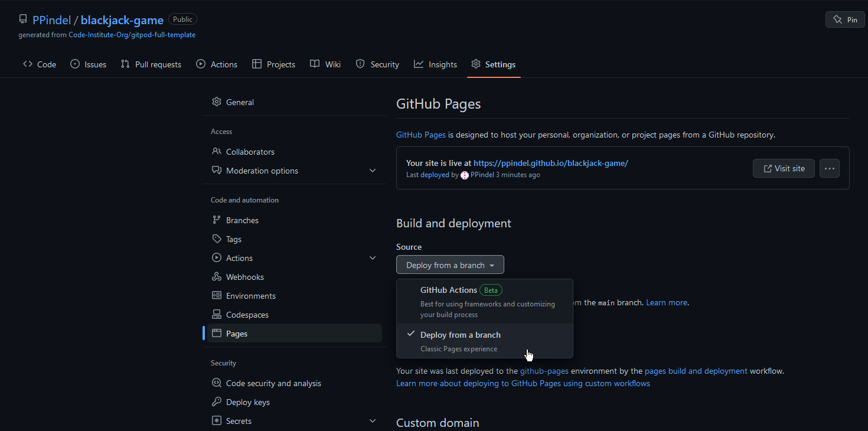Open the Insights tab
This screenshot has width=868, height=431.
(x=436, y=64)
